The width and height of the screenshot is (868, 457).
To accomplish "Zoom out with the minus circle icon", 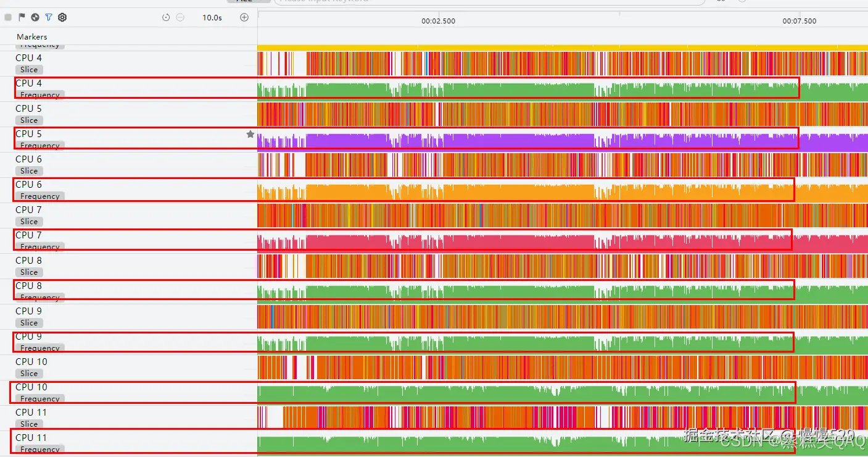I will (180, 17).
